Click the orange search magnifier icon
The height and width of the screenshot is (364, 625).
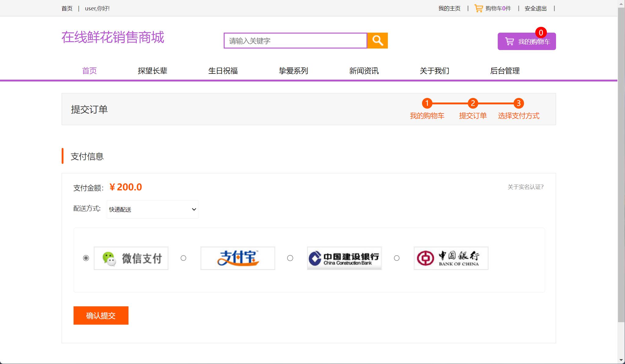[x=377, y=40]
